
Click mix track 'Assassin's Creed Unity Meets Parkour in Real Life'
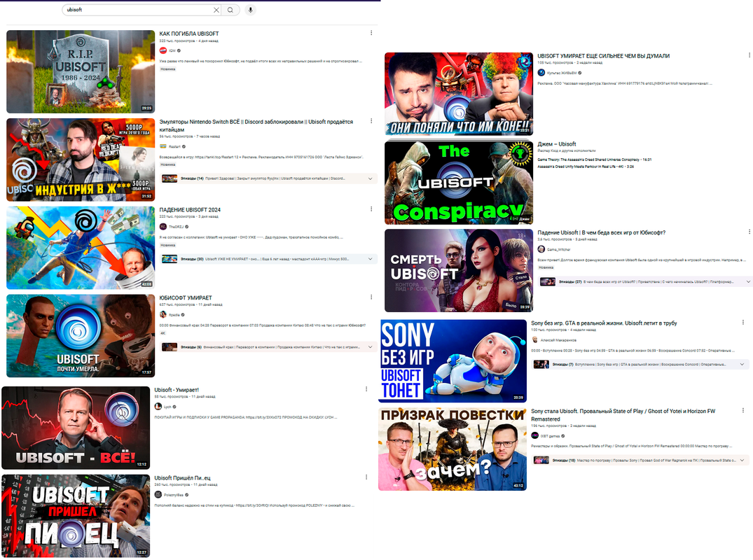coord(586,167)
